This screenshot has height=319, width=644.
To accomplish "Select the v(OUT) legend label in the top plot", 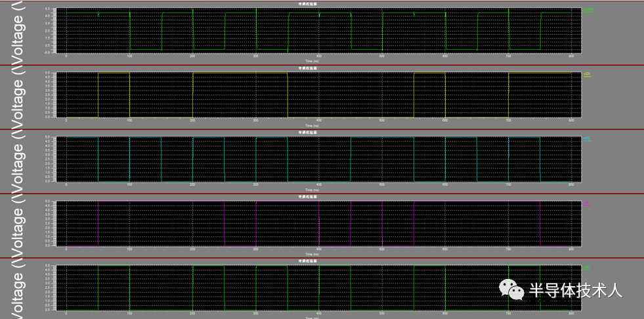I will [589, 10].
